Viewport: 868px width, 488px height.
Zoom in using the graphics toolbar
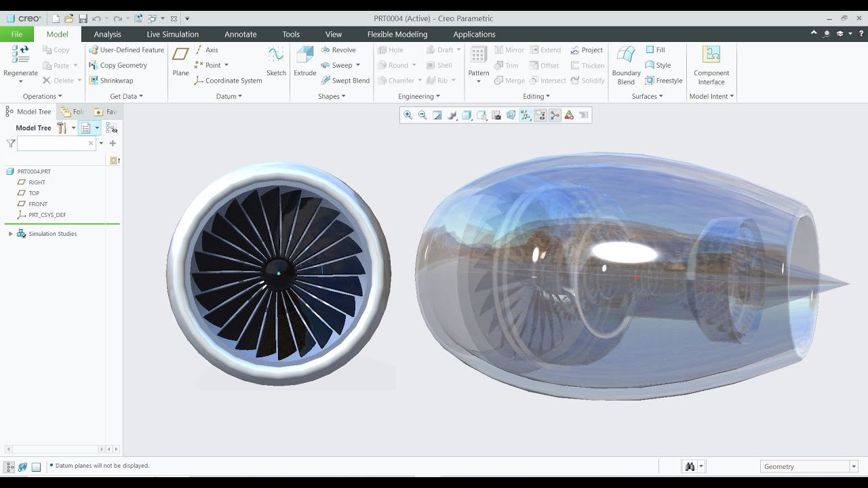(408, 115)
